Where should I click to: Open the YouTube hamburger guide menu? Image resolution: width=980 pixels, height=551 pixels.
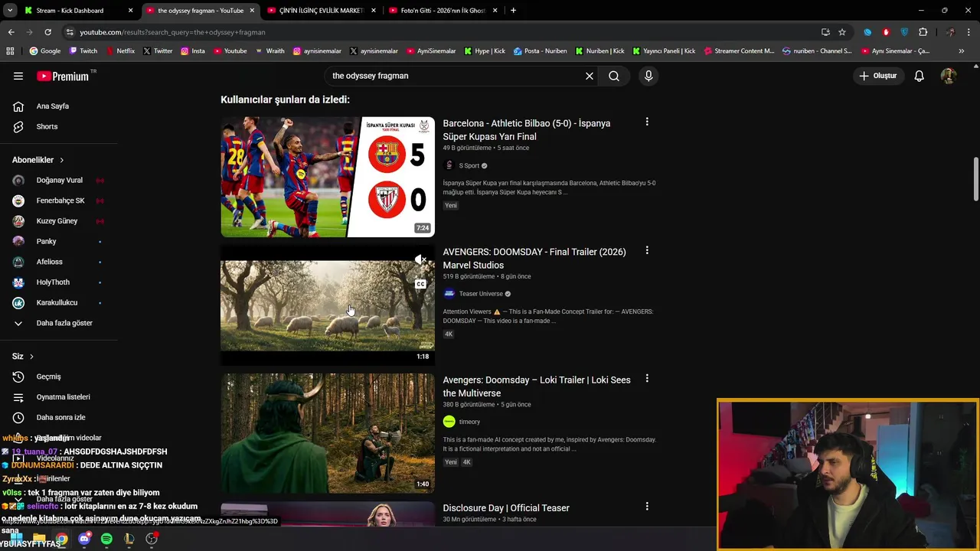pos(18,76)
